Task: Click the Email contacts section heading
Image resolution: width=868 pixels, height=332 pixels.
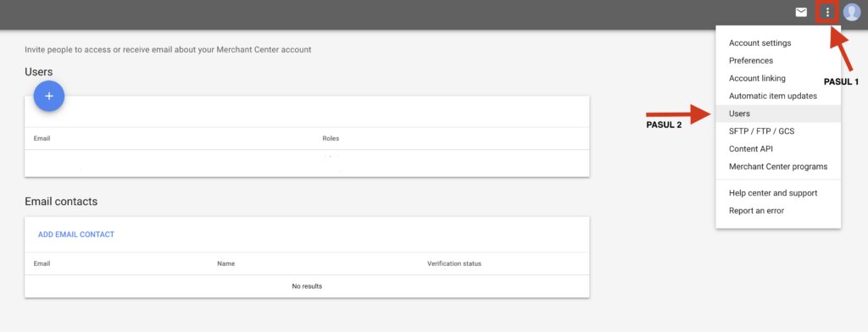Action: (61, 202)
